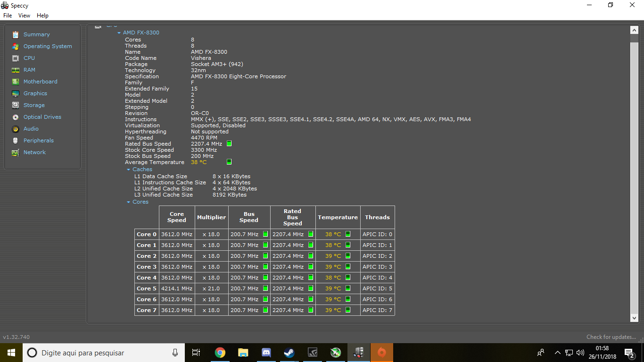Screen dimensions: 644x362
Task: Click the scrollbar up arrow
Action: coord(634,30)
